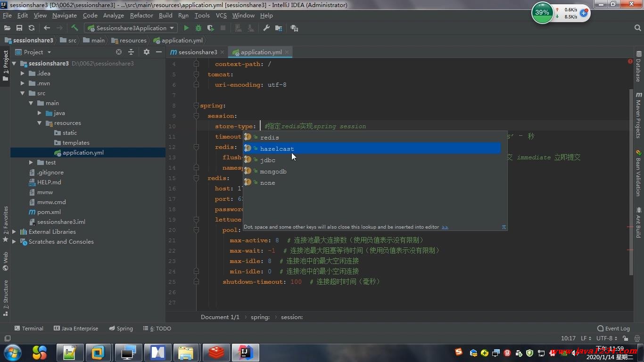Open the Bean Validation side panel
644x362 pixels.
(x=638, y=173)
